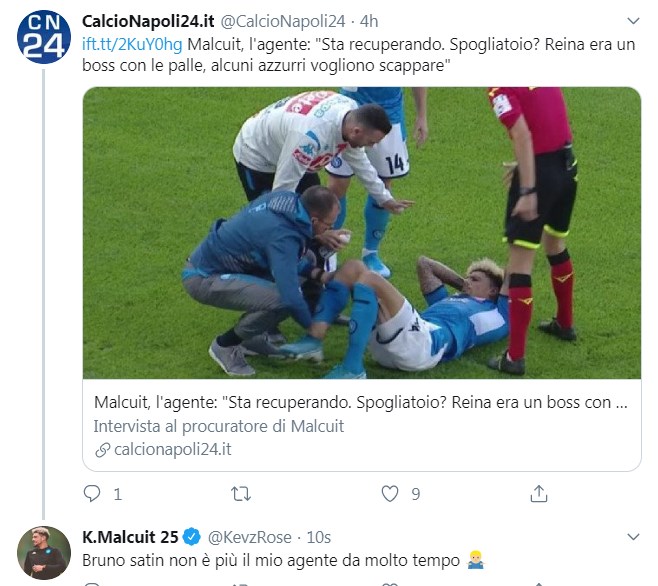Open the CalcioNapoli24.it display name
Image resolution: width=658 pixels, height=586 pixels.
coord(148,21)
